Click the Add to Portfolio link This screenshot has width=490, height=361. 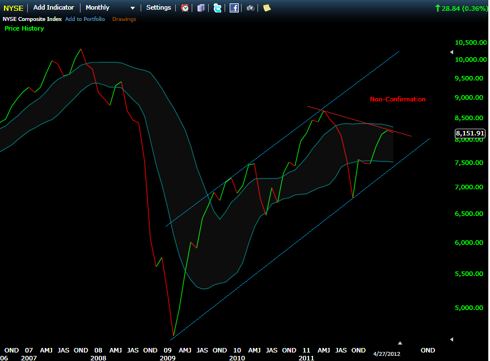[85, 19]
